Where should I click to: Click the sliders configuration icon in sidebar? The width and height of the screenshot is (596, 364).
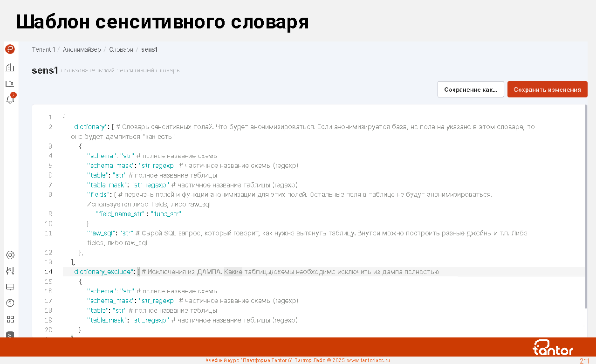(10, 271)
